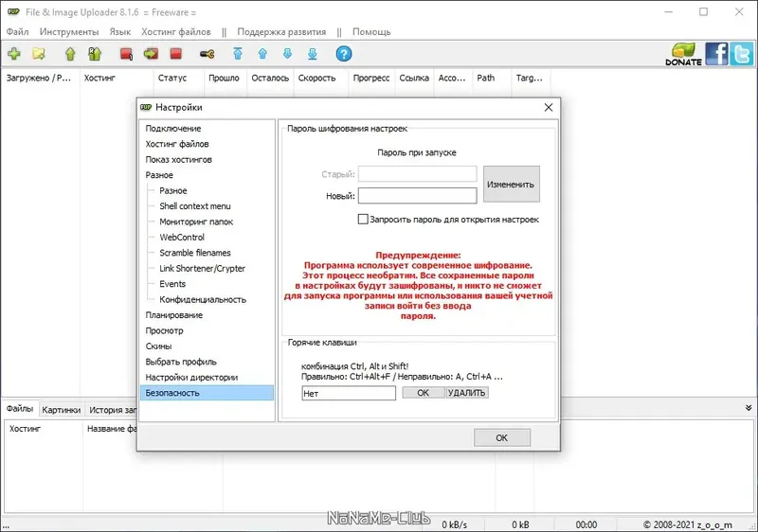Click the OK button at the bottom of the Настройки dialog
The width and height of the screenshot is (758, 532).
(x=502, y=438)
